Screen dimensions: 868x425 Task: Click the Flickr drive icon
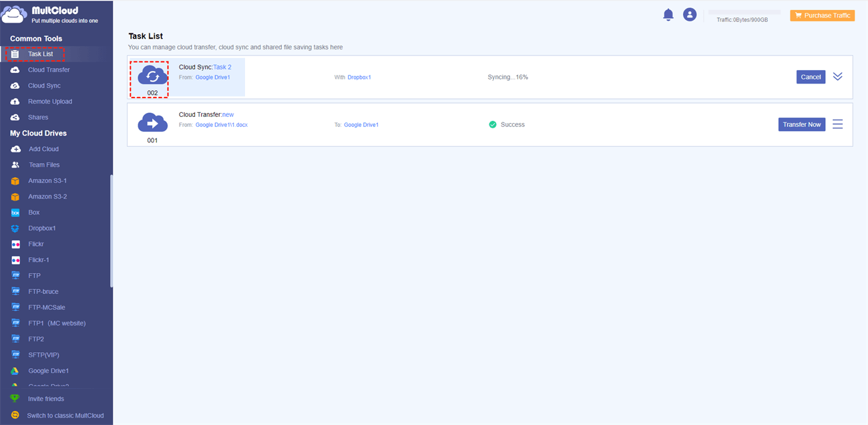pyautogui.click(x=15, y=245)
